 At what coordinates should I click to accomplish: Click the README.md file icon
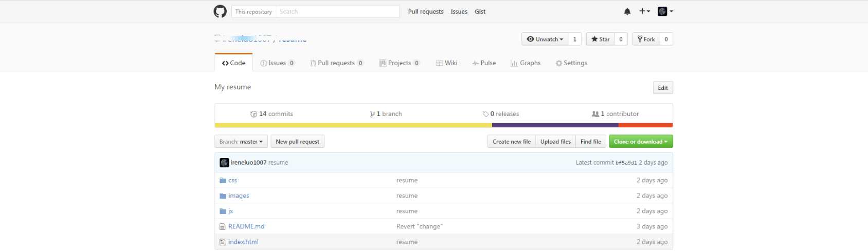(223, 226)
